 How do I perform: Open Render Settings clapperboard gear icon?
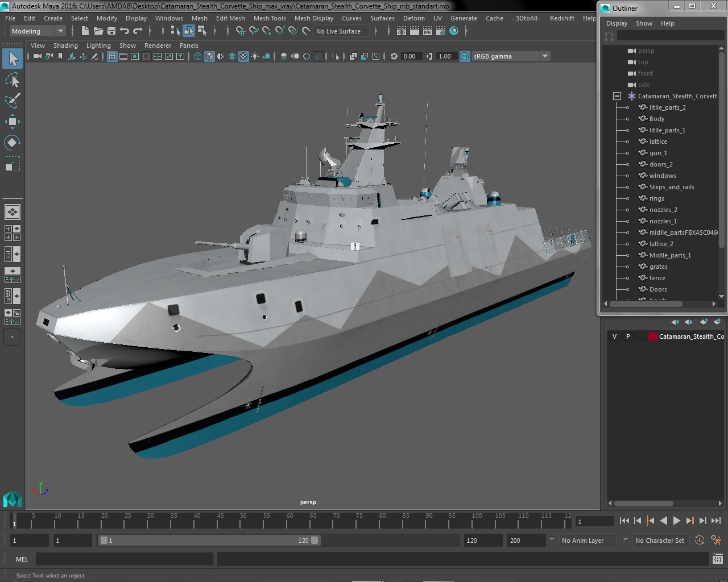click(x=441, y=31)
